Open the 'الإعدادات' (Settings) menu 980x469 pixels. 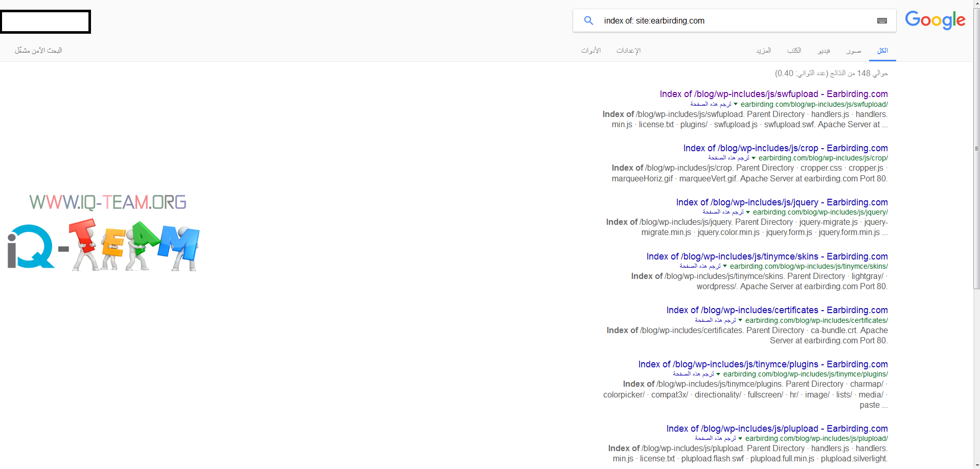coord(628,51)
